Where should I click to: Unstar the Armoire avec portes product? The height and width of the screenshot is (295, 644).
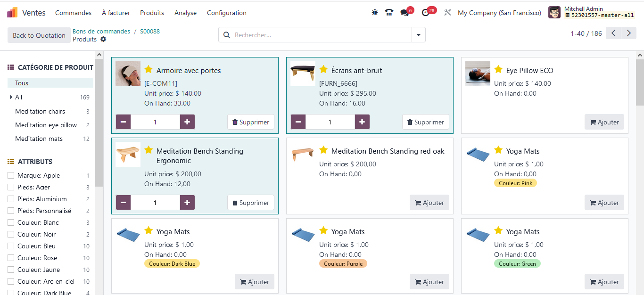coord(149,69)
